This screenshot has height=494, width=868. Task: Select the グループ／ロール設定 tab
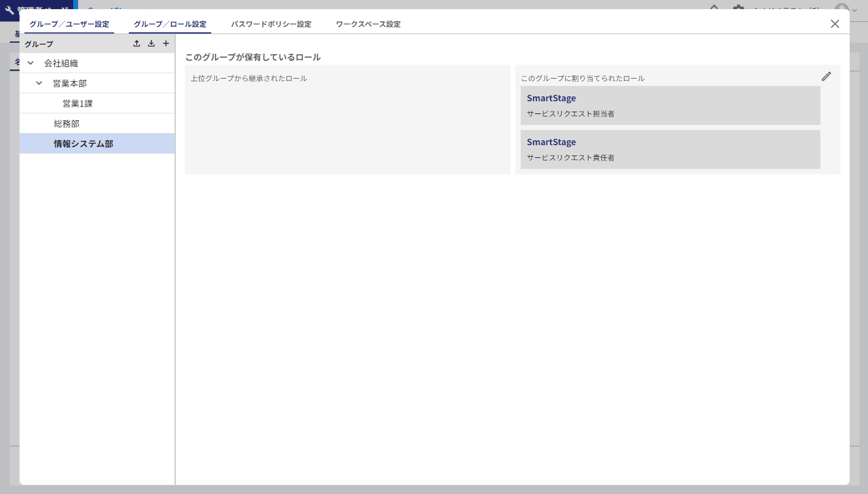(170, 24)
